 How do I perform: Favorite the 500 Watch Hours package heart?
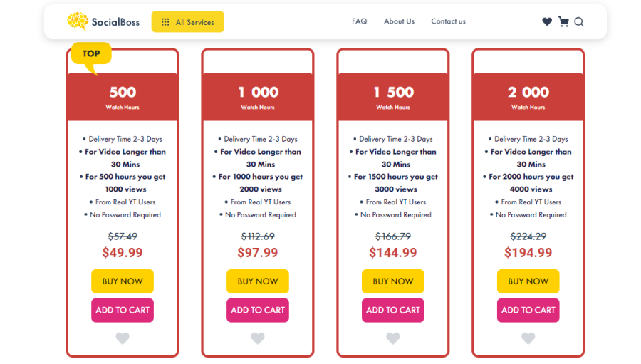pyautogui.click(x=123, y=338)
